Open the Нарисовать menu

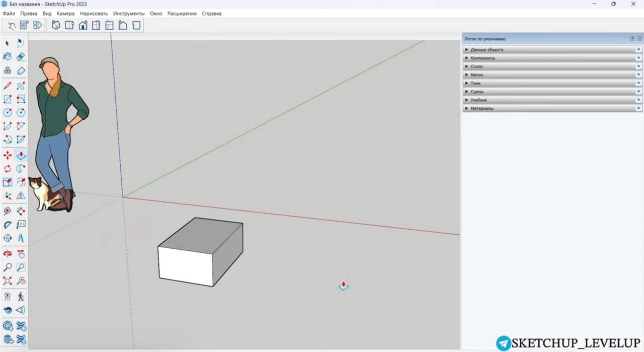(x=94, y=14)
